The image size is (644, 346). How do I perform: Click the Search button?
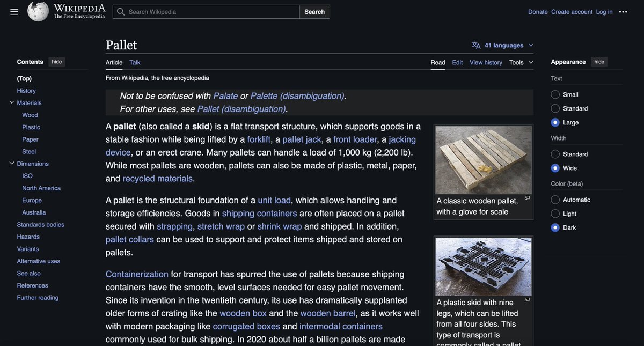tap(314, 12)
